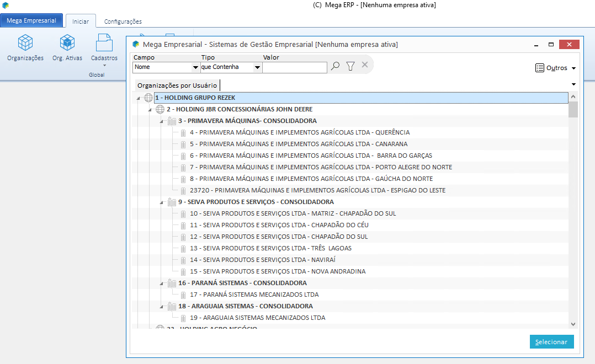Select 15 - SEIVA PRODUTOS - NOVA ANDRADINA

pos(278,271)
